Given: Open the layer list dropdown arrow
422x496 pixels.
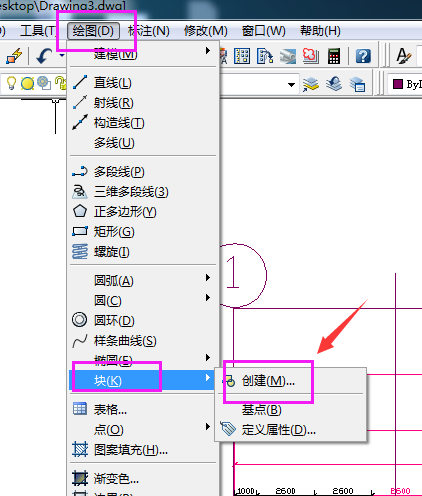Looking at the screenshot, I should pyautogui.click(x=291, y=85).
